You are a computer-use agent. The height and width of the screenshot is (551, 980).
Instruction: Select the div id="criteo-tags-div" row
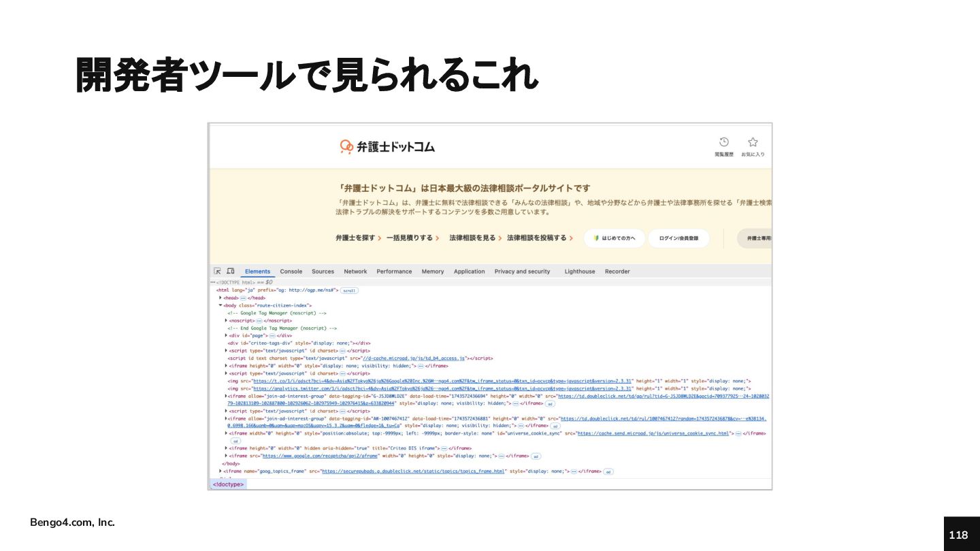[299, 343]
